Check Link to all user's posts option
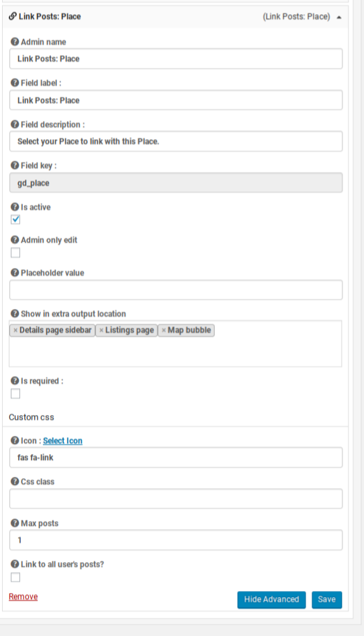 tap(15, 577)
